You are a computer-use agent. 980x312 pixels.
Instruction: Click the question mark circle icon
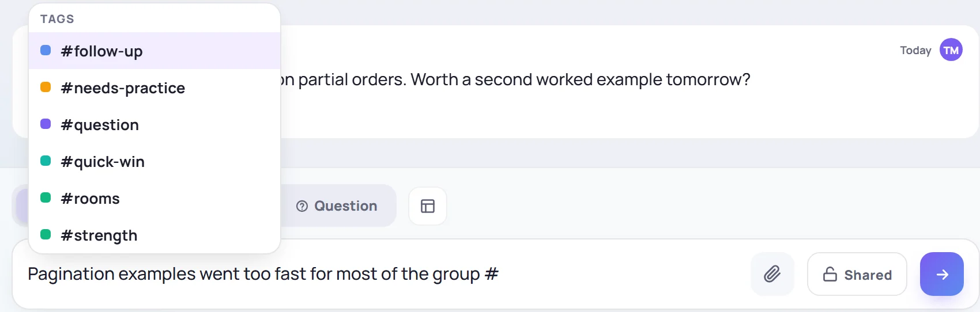302,206
